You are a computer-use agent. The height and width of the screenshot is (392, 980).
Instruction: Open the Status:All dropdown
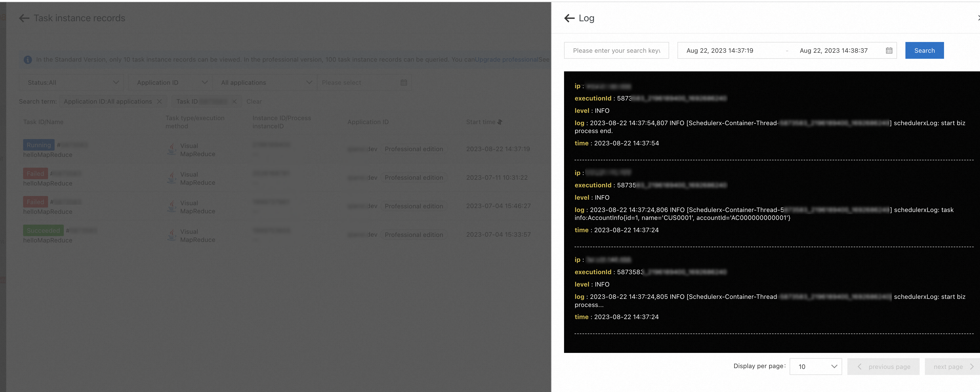[71, 82]
